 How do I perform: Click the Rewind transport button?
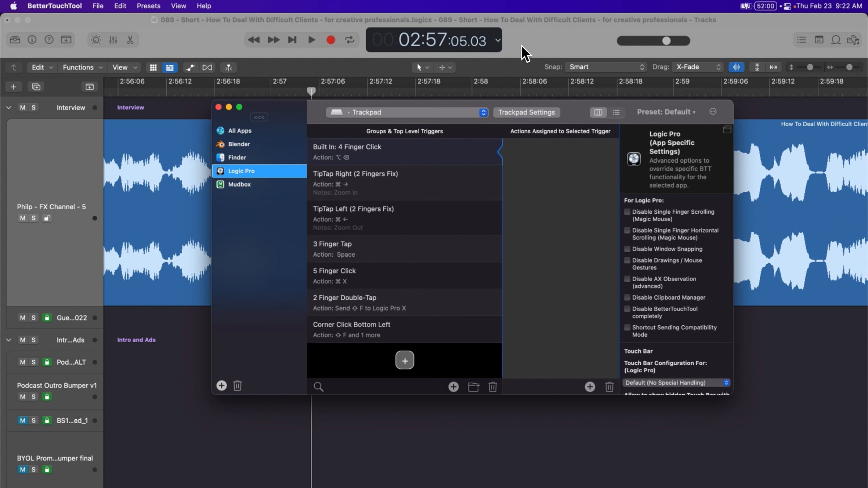(x=254, y=40)
